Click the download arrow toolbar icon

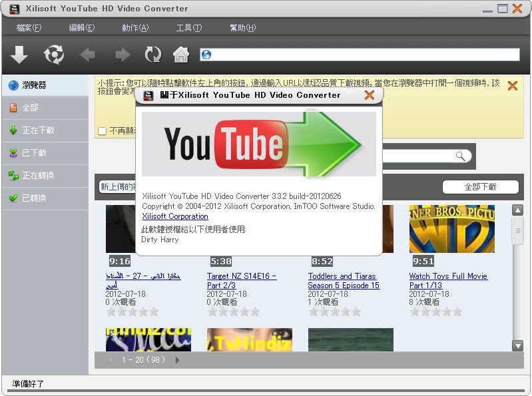click(x=19, y=55)
